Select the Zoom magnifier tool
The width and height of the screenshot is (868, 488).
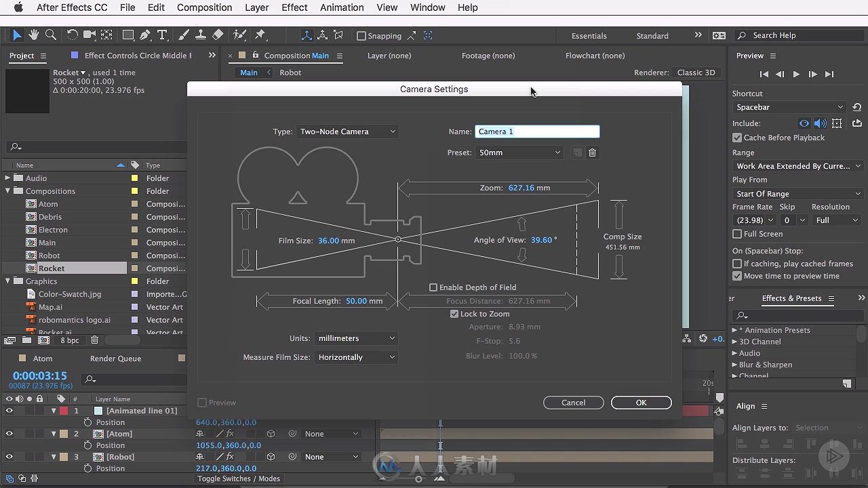pyautogui.click(x=50, y=35)
